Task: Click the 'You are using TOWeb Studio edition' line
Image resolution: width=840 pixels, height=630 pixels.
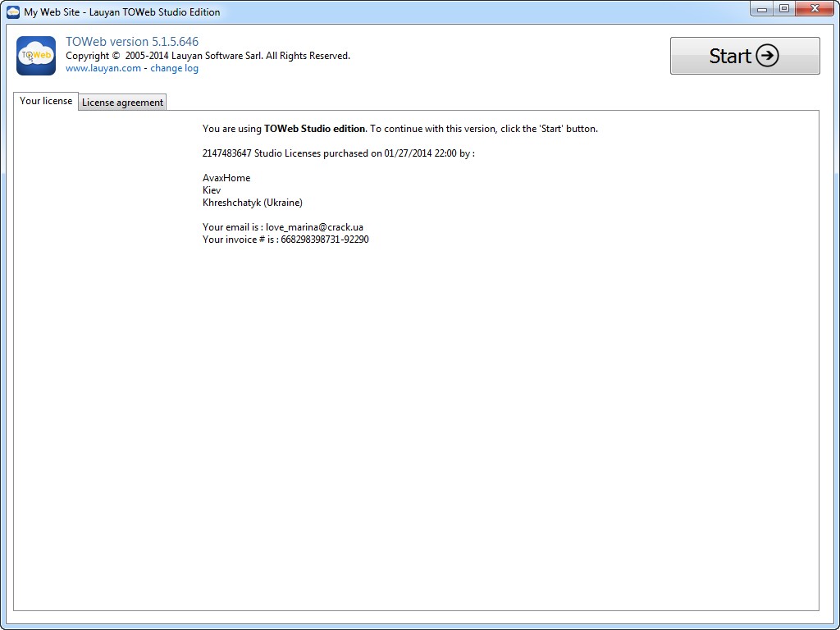Action: (400, 129)
